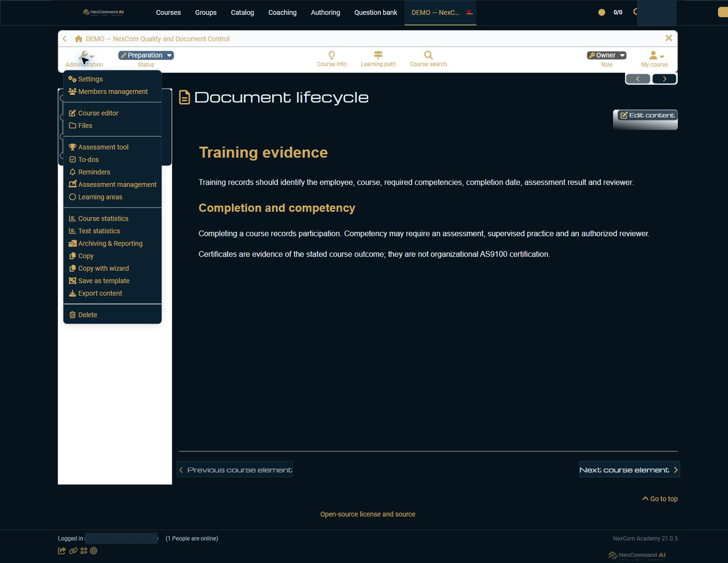Screen dimensions: 728x563
Task: Expand the Owner role dropdown
Action: point(607,55)
